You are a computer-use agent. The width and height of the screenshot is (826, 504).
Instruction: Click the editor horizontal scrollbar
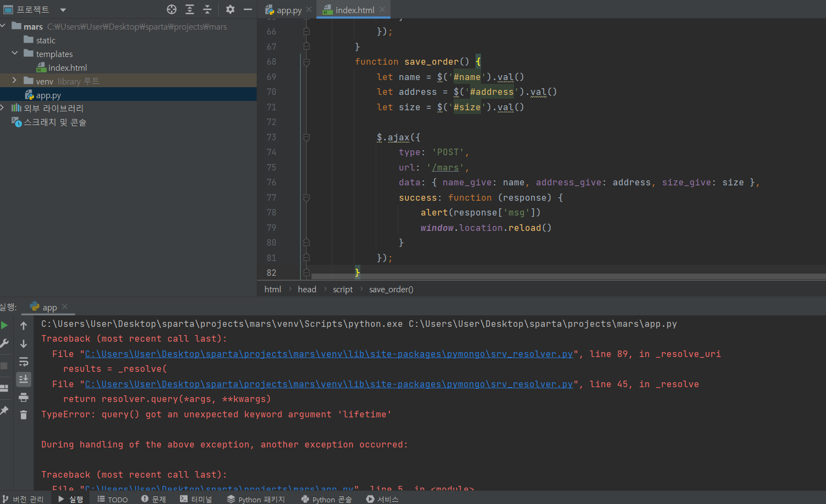click(x=568, y=276)
